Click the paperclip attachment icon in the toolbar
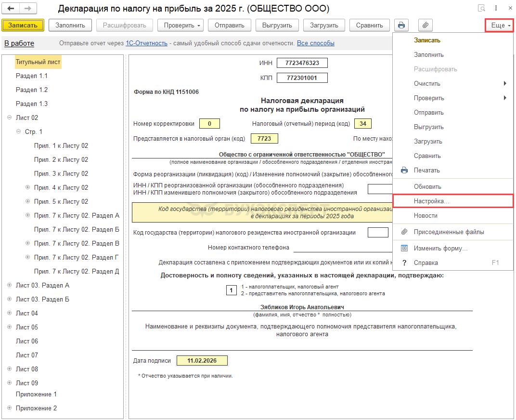Image resolution: width=516 pixels, height=420 pixels. click(425, 25)
